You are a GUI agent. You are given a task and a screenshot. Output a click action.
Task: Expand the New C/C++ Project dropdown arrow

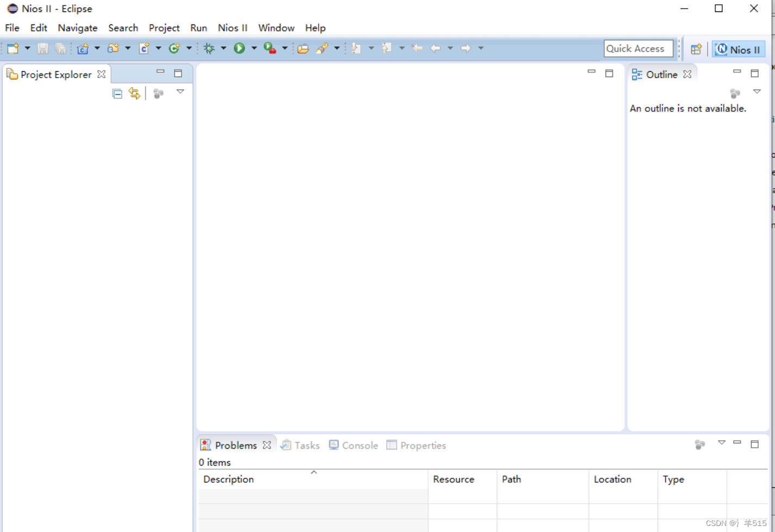(x=97, y=48)
